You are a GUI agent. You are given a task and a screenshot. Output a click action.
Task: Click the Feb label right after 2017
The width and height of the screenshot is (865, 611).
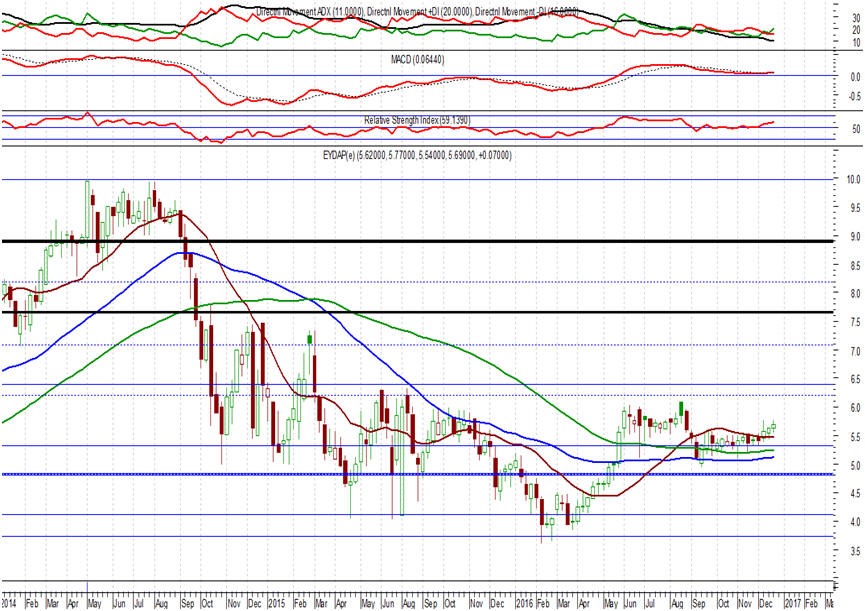pos(811,603)
